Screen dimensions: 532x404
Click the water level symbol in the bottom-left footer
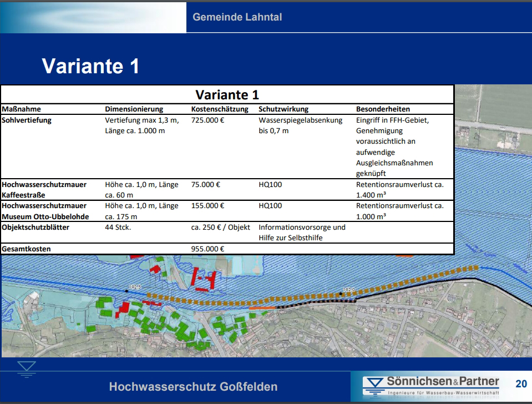(x=26, y=370)
